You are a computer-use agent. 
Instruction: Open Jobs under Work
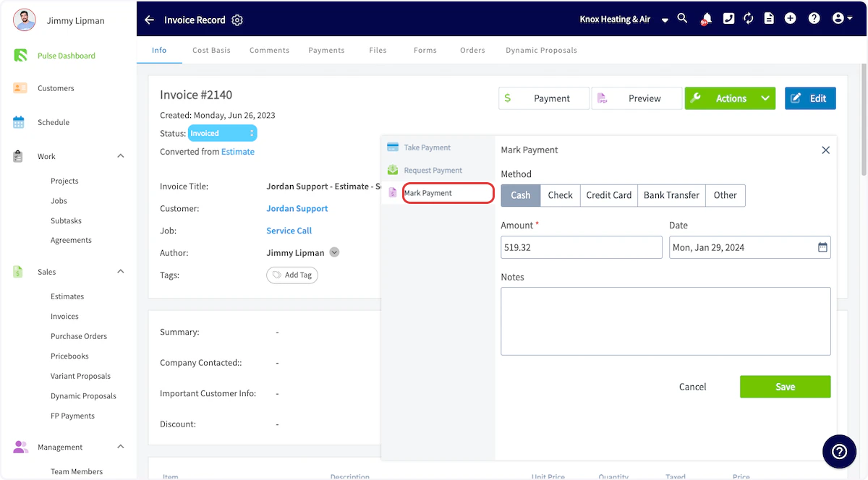59,201
